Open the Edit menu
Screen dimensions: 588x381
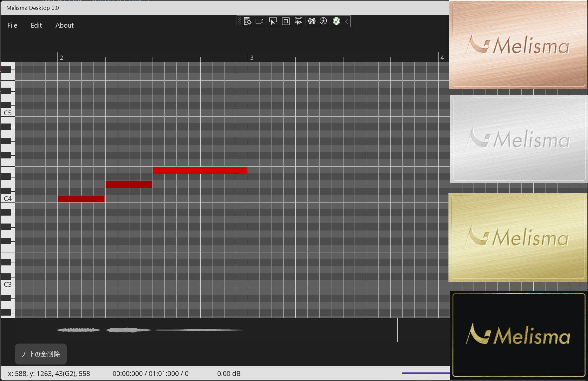36,25
